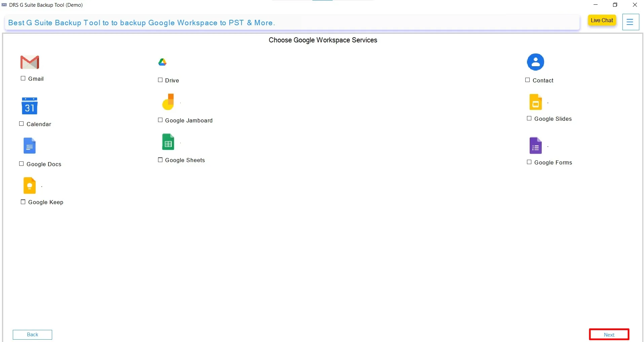
Task: Check the Contact checkbox
Action: click(528, 80)
